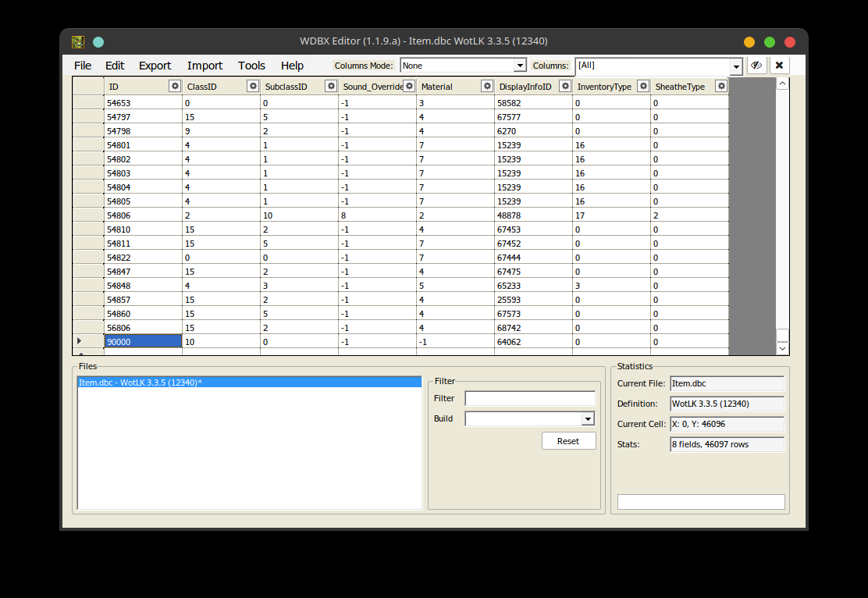Click the SubclassID column gear icon
Viewport: 868px width, 598px height.
point(331,87)
